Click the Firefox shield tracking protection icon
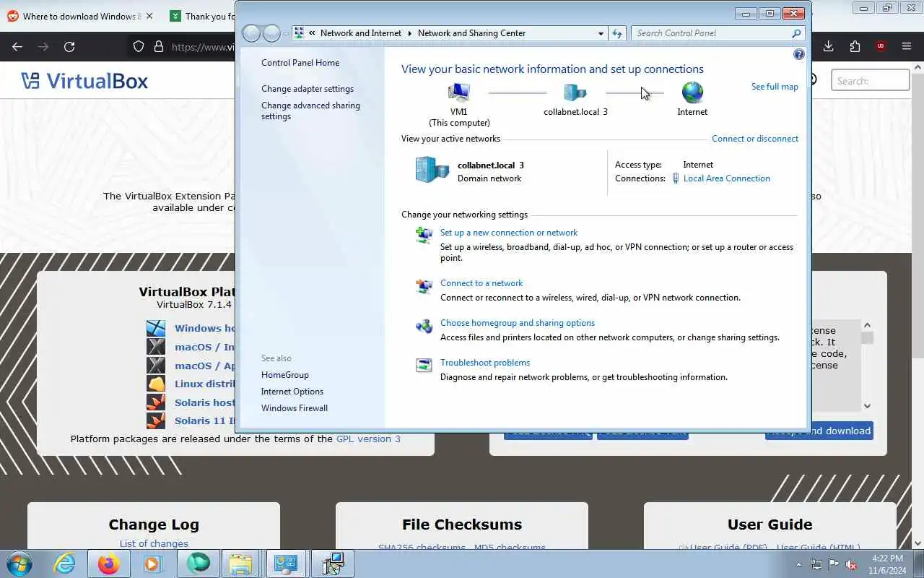The image size is (924, 578). coord(139,47)
